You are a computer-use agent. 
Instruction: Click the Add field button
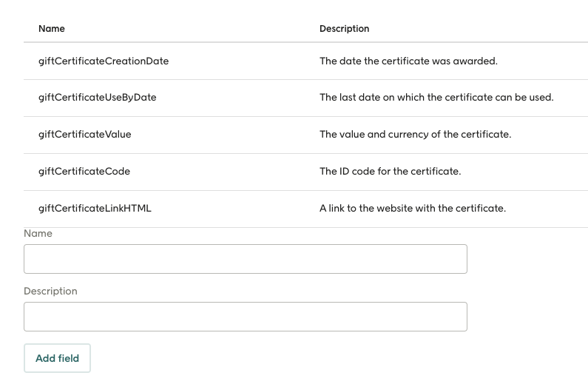pos(57,358)
